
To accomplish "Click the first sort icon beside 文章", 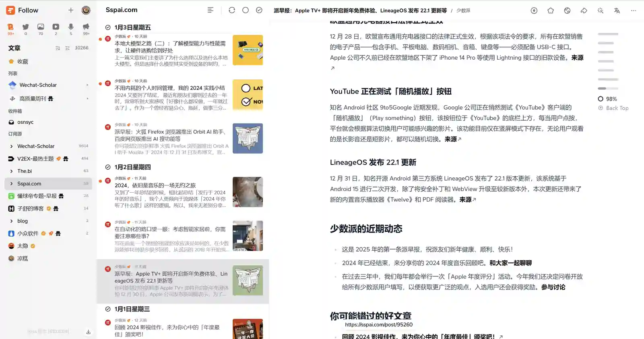I will [x=58, y=48].
